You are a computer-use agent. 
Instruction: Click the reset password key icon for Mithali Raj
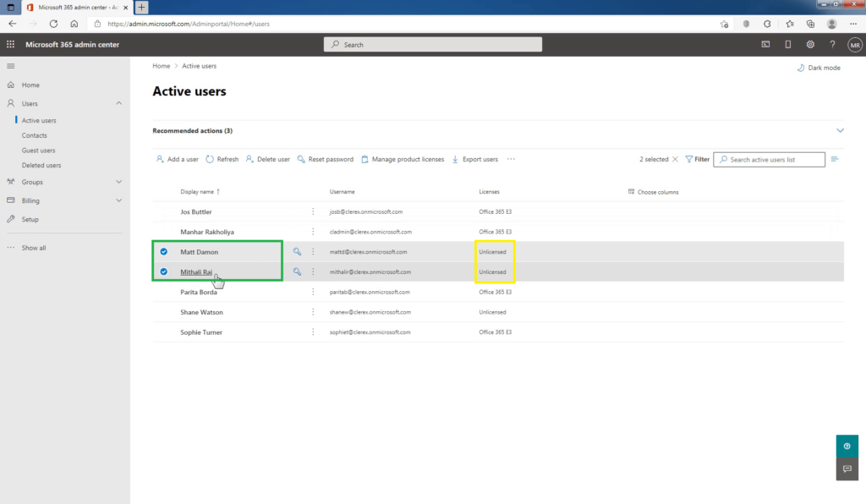click(x=297, y=271)
